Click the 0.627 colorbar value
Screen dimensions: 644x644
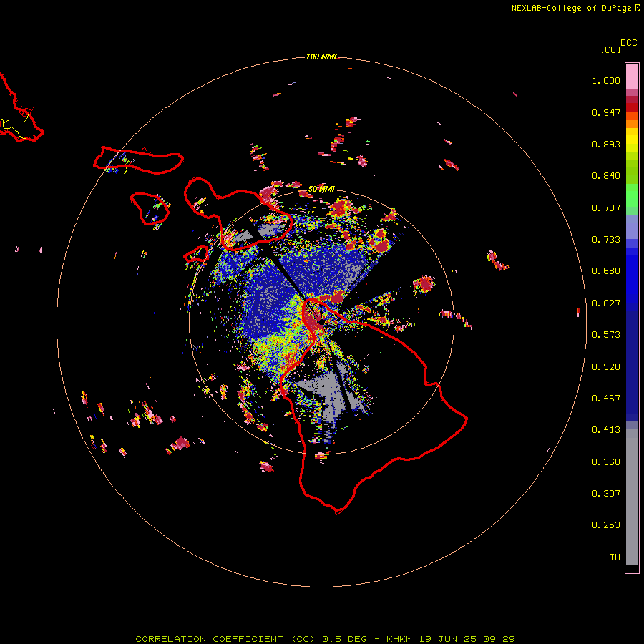(x=606, y=303)
